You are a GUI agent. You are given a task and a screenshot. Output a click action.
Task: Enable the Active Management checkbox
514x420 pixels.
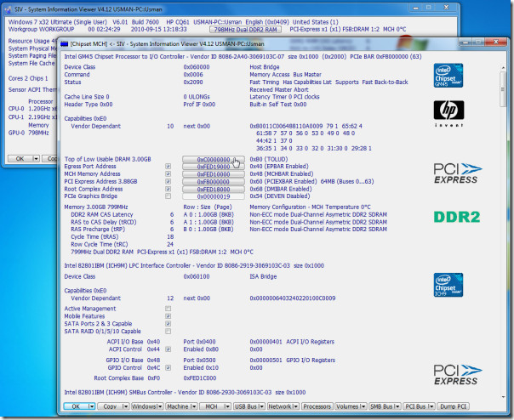coord(168,309)
